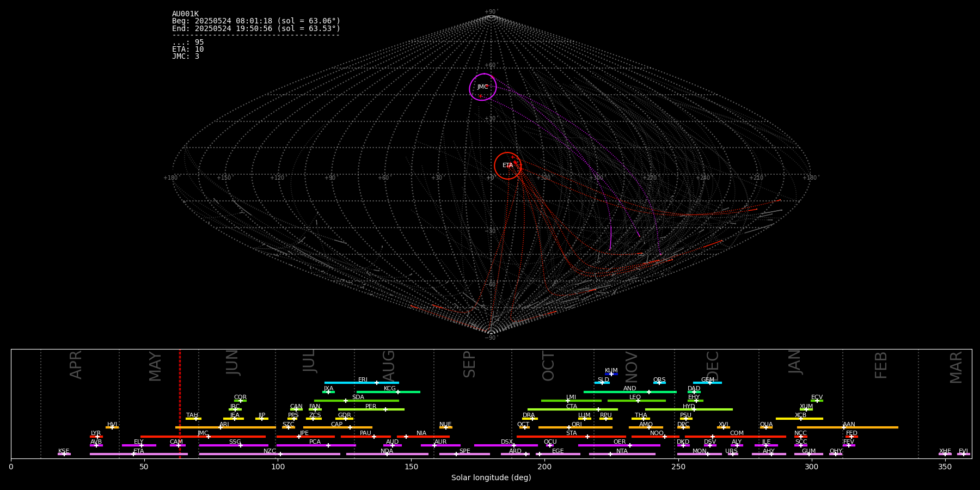Image resolution: width=980 pixels, height=490 pixels.
Task: Click the GDR shower label
Action: tap(345, 415)
